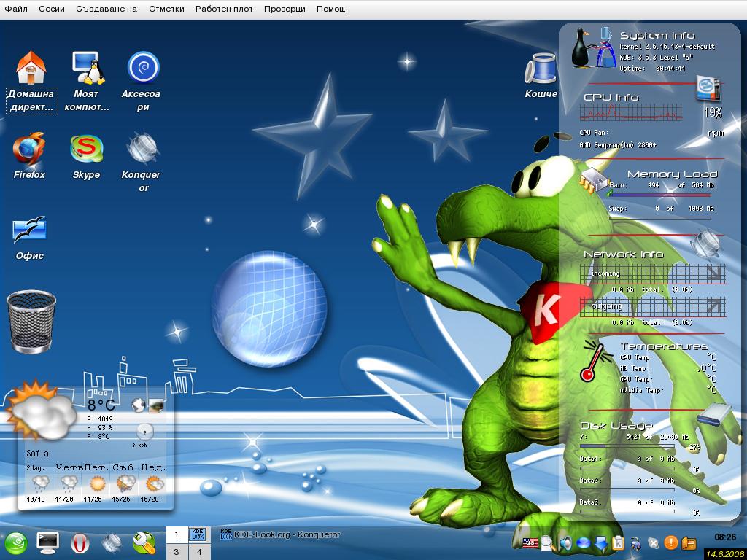Click the root disk usage bar
Image resolution: width=747 pixels, height=560 pixels.
click(x=627, y=447)
